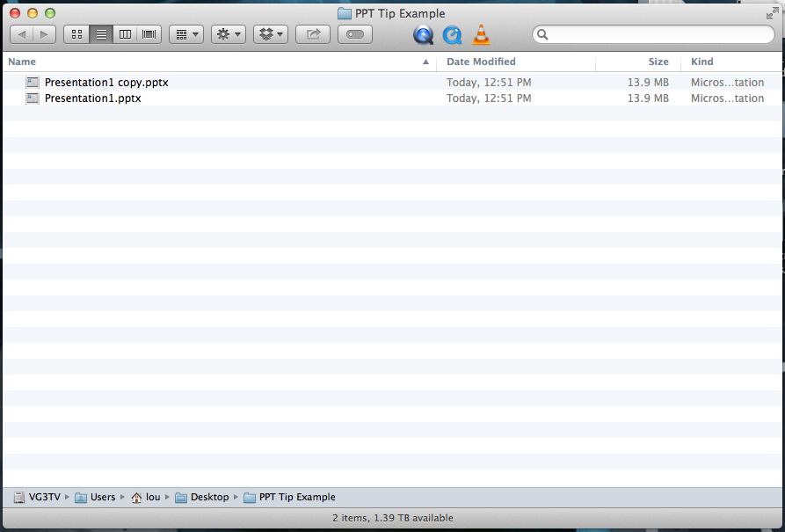Open the item arrangement dropdown
Viewport: 785px width, 532px height.
tap(186, 34)
